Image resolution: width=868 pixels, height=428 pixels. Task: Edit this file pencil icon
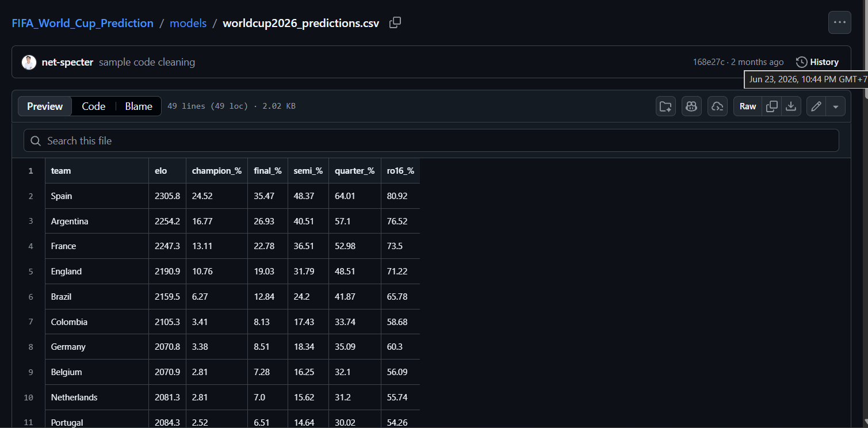(816, 106)
